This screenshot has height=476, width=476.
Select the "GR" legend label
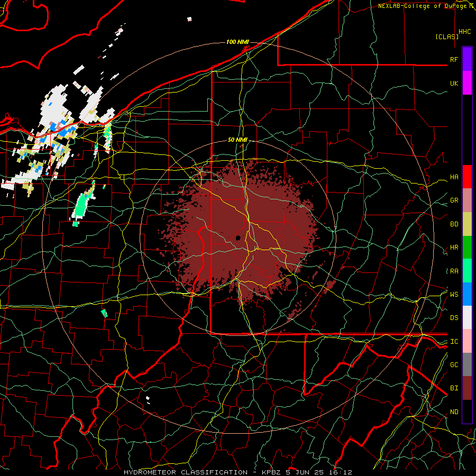click(454, 200)
